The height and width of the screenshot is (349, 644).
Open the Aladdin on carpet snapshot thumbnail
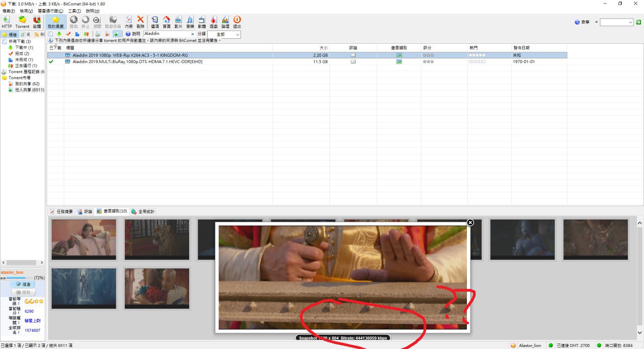(84, 239)
